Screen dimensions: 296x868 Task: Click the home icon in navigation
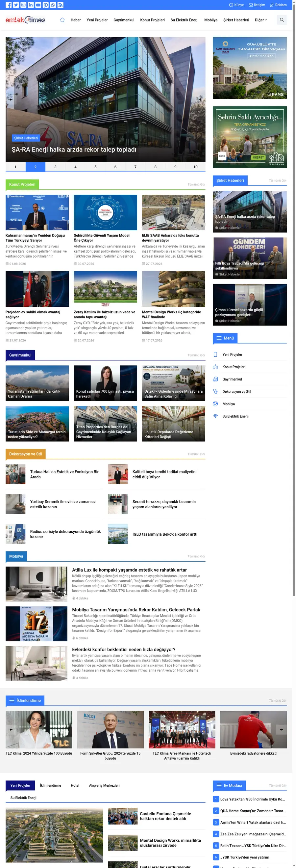tap(62, 20)
